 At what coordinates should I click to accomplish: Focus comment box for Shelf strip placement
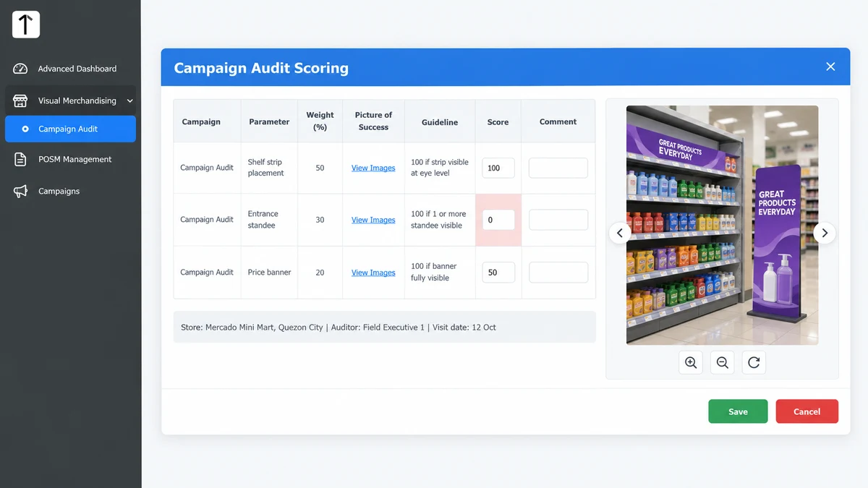tap(558, 168)
